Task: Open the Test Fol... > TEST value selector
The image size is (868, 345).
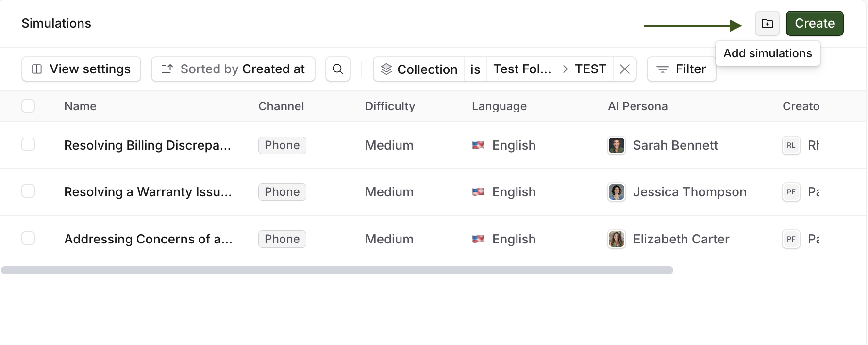Action: coord(550,69)
